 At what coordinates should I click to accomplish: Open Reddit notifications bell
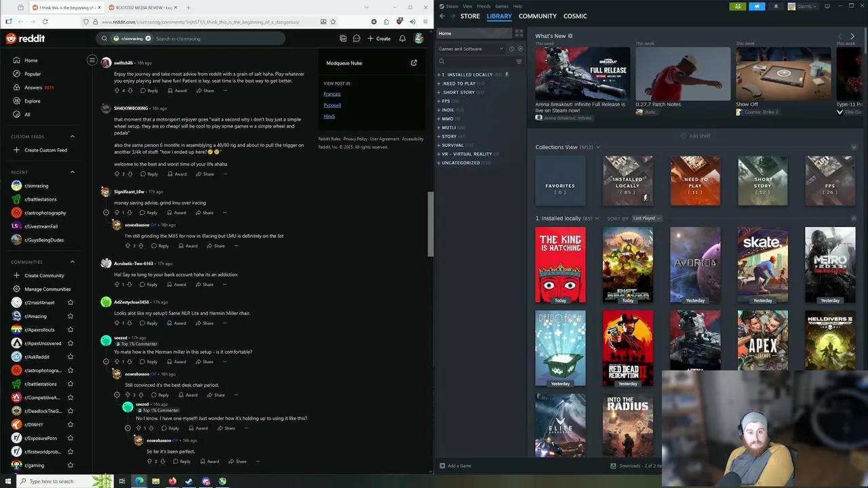coord(402,39)
